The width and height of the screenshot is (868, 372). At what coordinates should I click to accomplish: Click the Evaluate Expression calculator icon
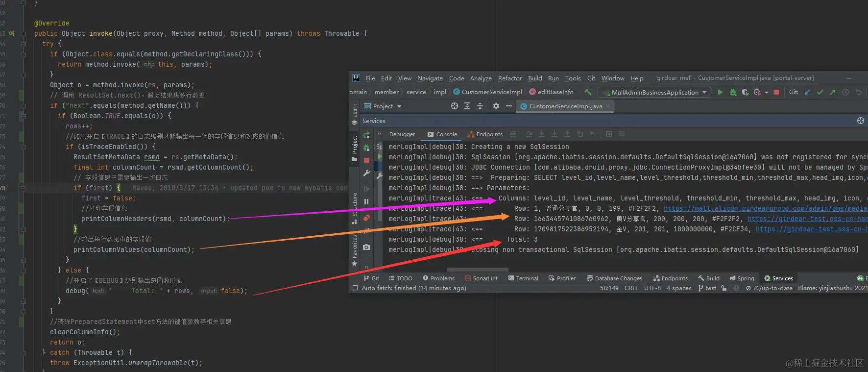coord(609,134)
